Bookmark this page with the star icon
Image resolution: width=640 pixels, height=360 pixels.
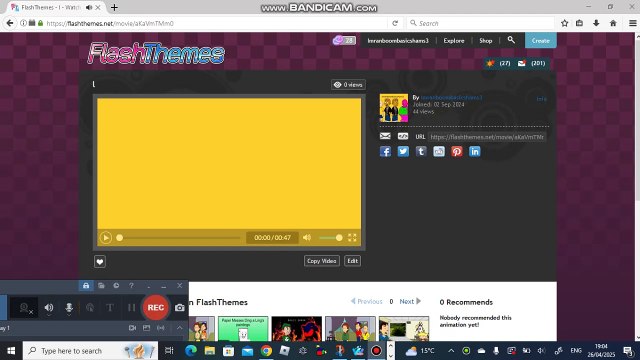pos(564,23)
